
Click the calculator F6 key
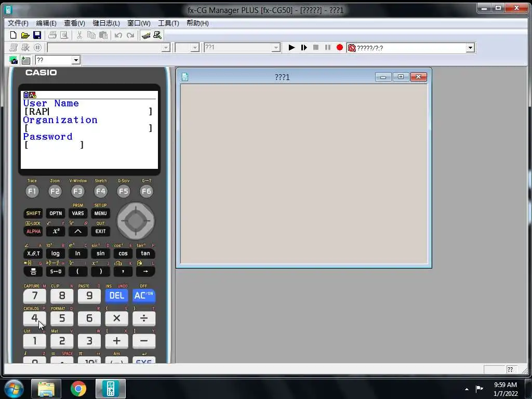[146, 191]
